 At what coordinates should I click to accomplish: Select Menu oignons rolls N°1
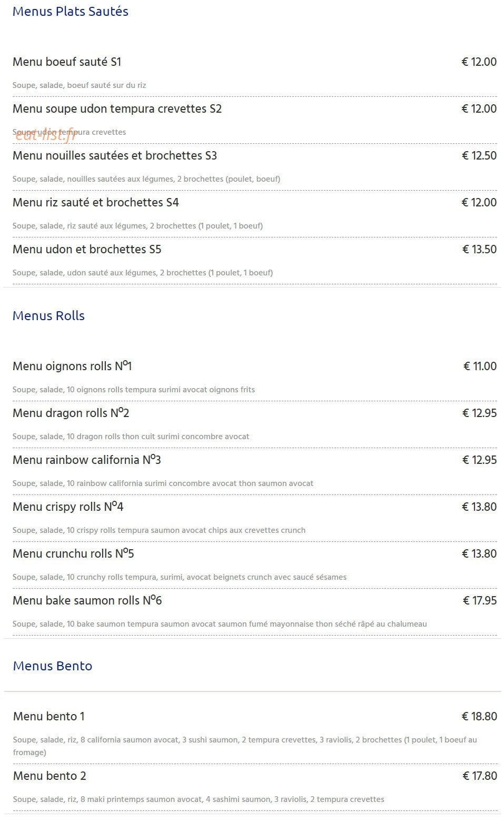pyautogui.click(x=72, y=366)
